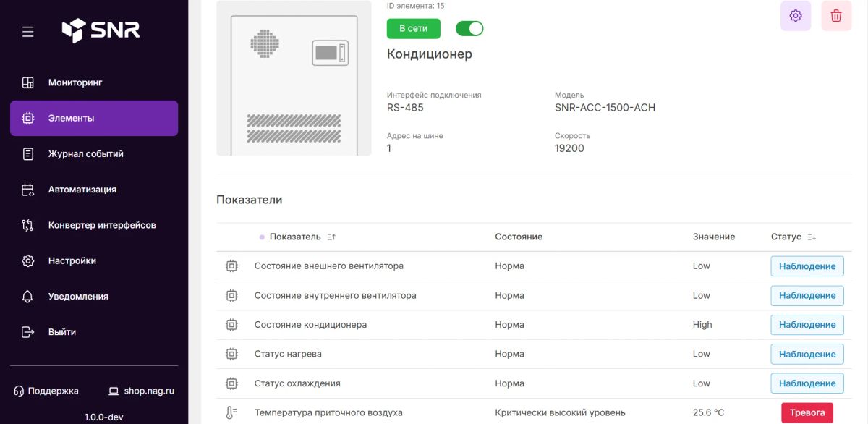This screenshot has height=424, width=868.
Task: Click the thermometer icon for Температура приточного воздуха
Action: click(x=231, y=413)
